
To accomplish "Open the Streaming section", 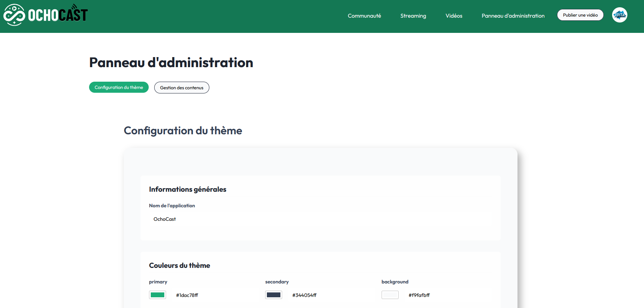I will pos(413,16).
